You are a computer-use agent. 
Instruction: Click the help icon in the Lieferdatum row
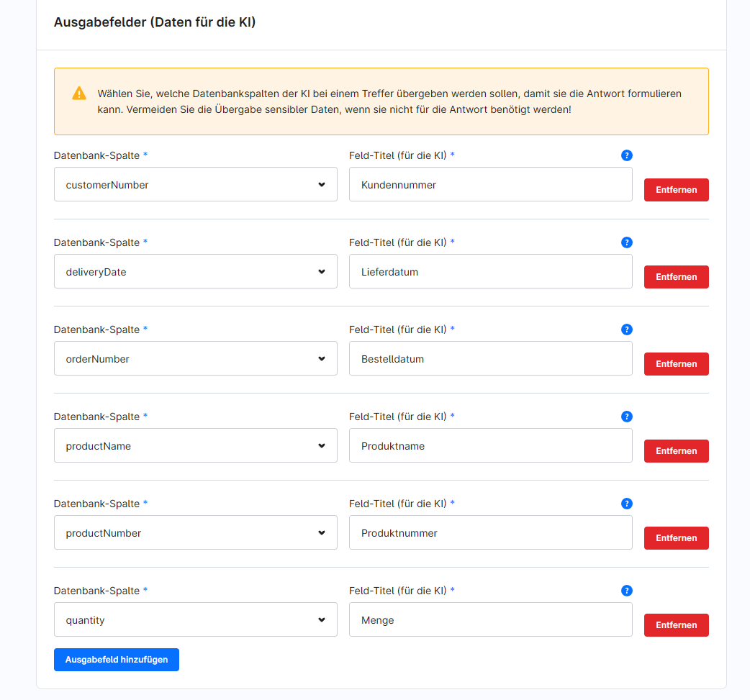click(627, 242)
